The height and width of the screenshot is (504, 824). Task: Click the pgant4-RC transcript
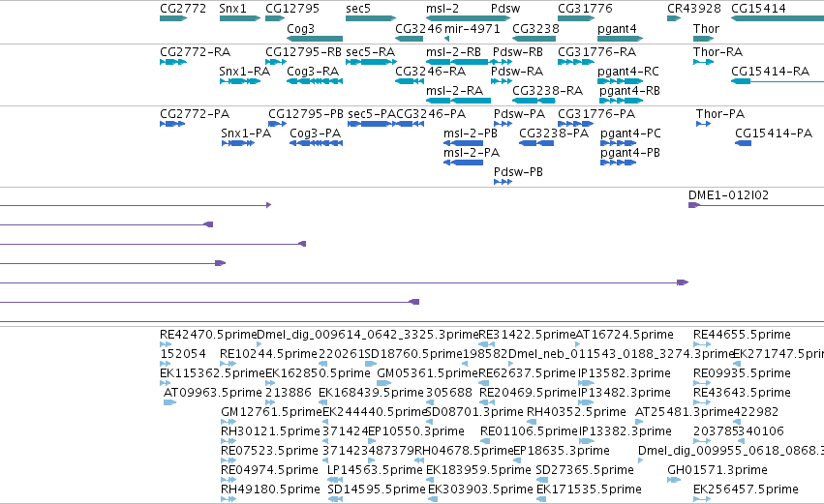pyautogui.click(x=620, y=81)
